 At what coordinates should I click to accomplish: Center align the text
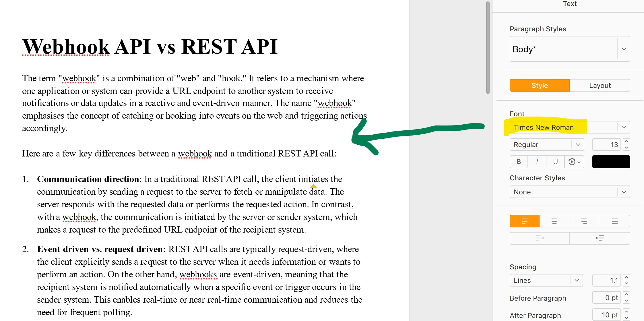pyautogui.click(x=554, y=221)
